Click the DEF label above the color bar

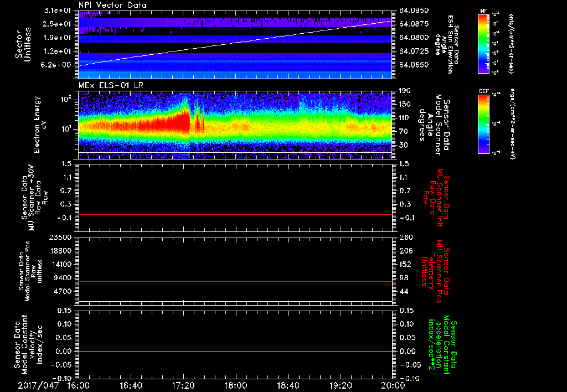pos(484,91)
